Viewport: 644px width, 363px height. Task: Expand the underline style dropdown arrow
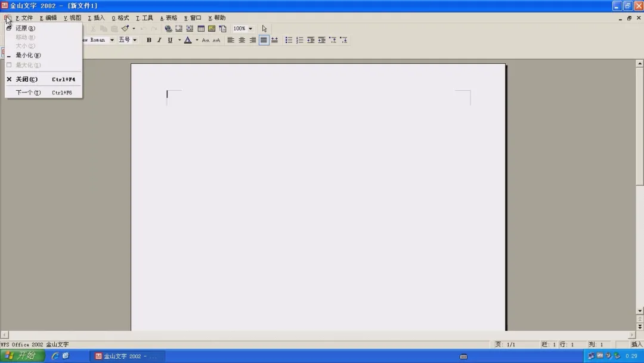[179, 40]
